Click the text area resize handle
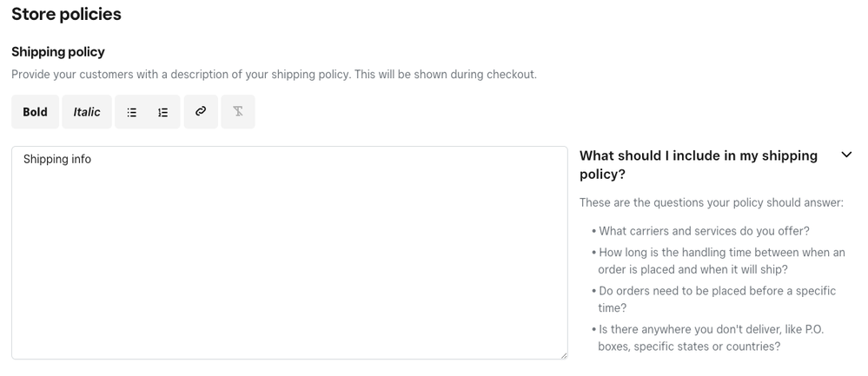 tap(563, 354)
